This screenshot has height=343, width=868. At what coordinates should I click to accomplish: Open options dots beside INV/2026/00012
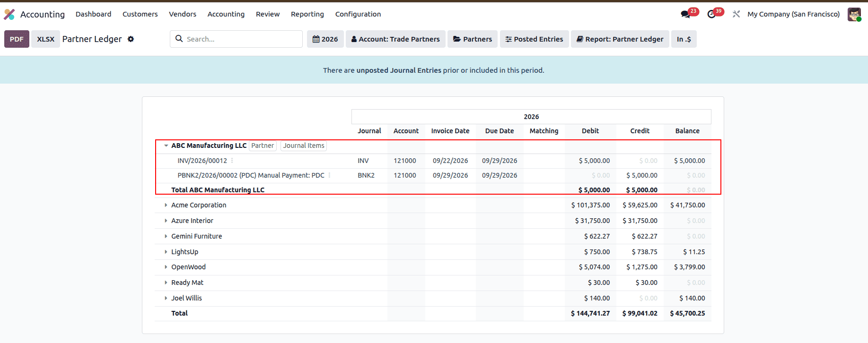232,161
